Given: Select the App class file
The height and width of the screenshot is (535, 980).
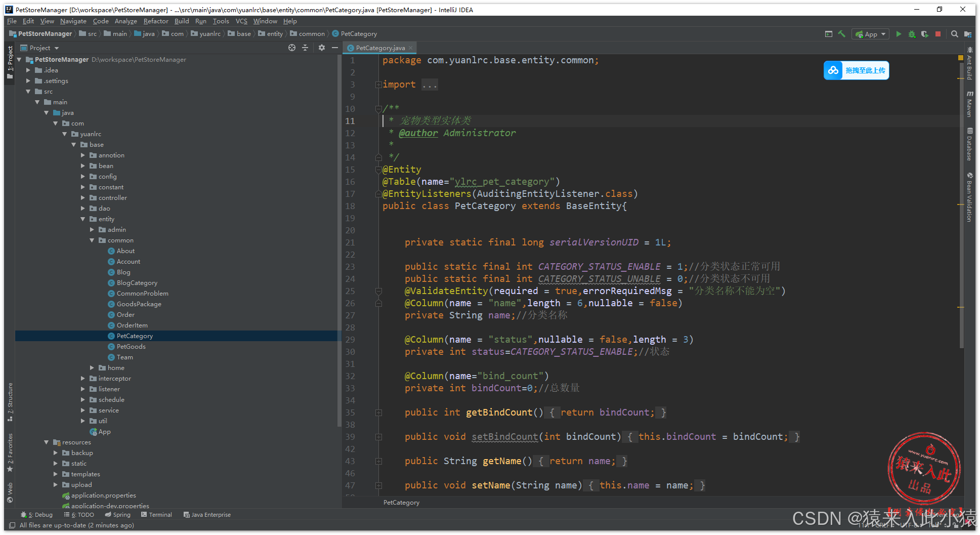Looking at the screenshot, I should coord(105,432).
